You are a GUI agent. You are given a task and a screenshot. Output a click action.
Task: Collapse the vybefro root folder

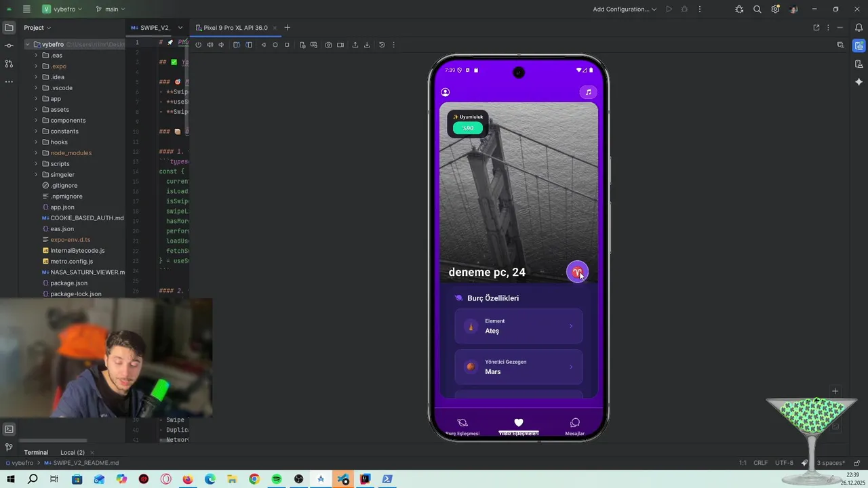28,45
